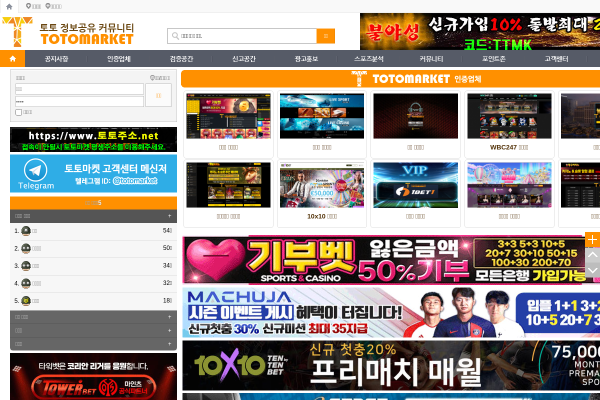
Task: Tick the remember-me checkbox under the password field
Action: 18,112
